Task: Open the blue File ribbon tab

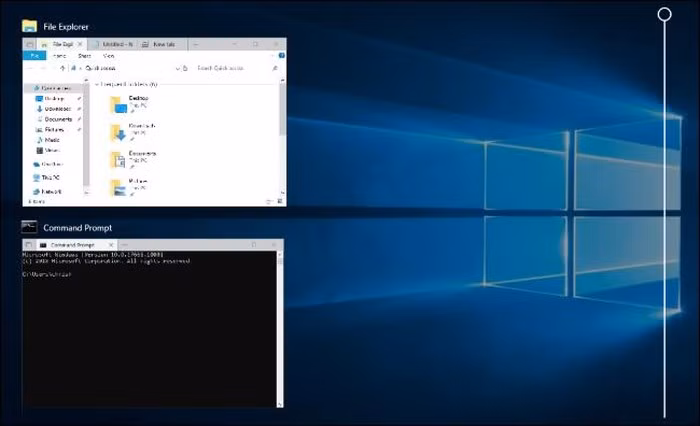Action: (x=33, y=56)
